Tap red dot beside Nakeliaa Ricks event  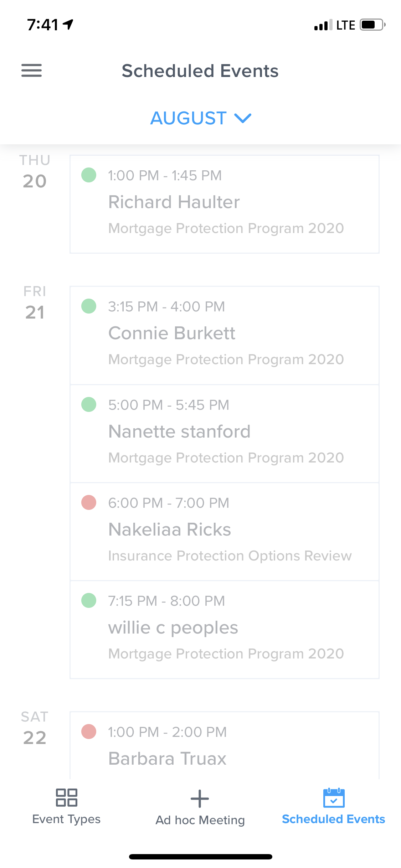pyautogui.click(x=89, y=502)
